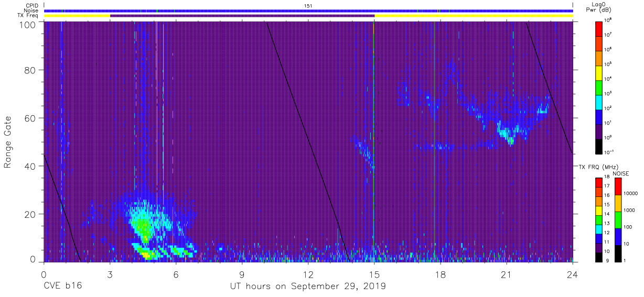The height and width of the screenshot is (297, 644).
Task: Click the 10^8 power colorbar label
Action: click(x=609, y=20)
